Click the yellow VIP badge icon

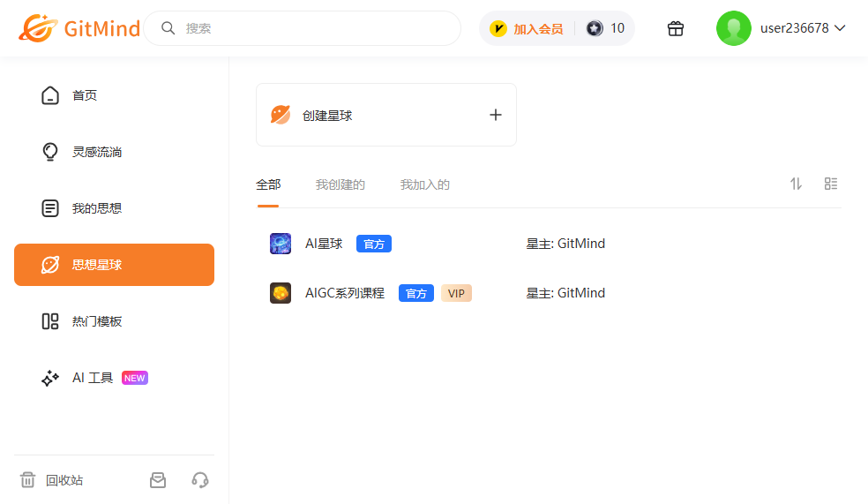click(498, 28)
